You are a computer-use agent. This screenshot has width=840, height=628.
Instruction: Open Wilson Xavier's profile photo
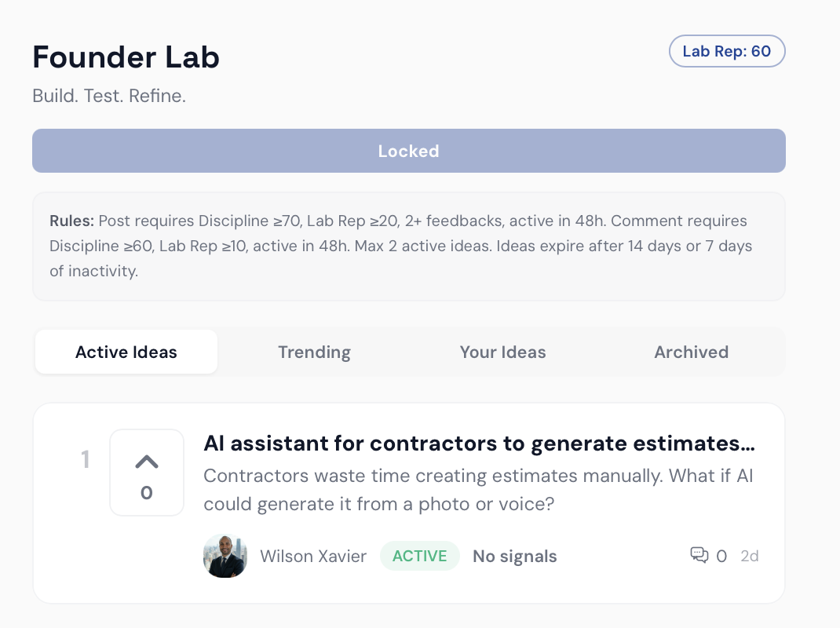pyautogui.click(x=225, y=556)
